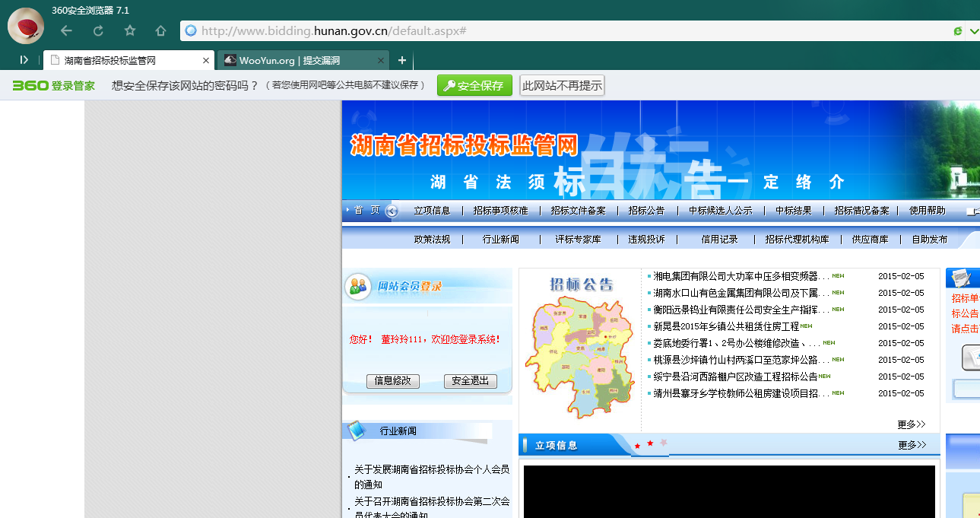Screen dimensions: 980x518
Task: Click the 立项信息 section tab
Action: tap(556, 446)
